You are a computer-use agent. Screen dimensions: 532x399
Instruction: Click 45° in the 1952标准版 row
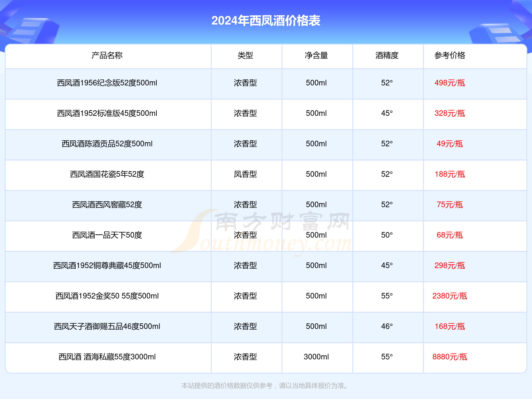[387, 113]
